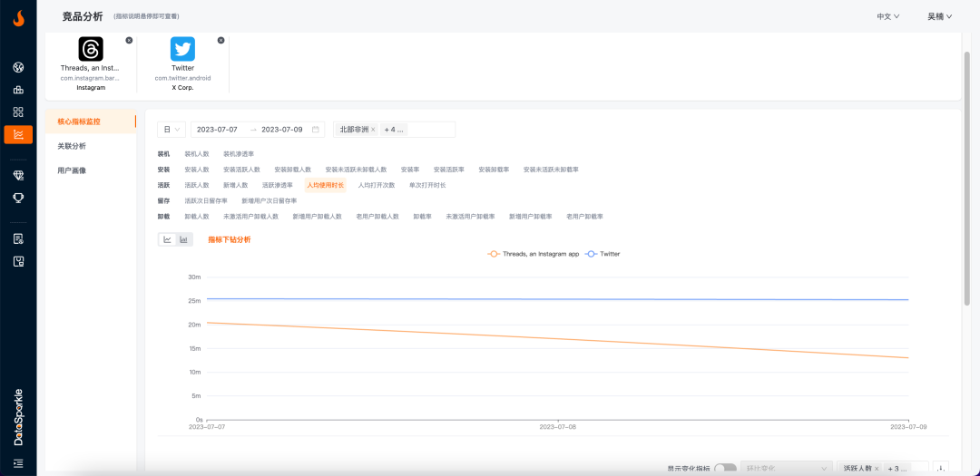980x476 pixels.
Task: Open the 中文 language dropdown
Action: click(x=887, y=16)
